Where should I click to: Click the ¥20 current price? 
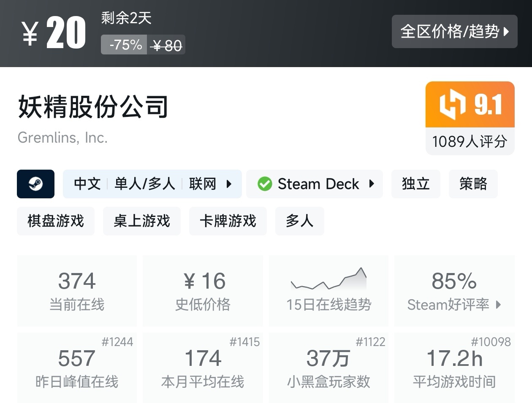coord(54,33)
